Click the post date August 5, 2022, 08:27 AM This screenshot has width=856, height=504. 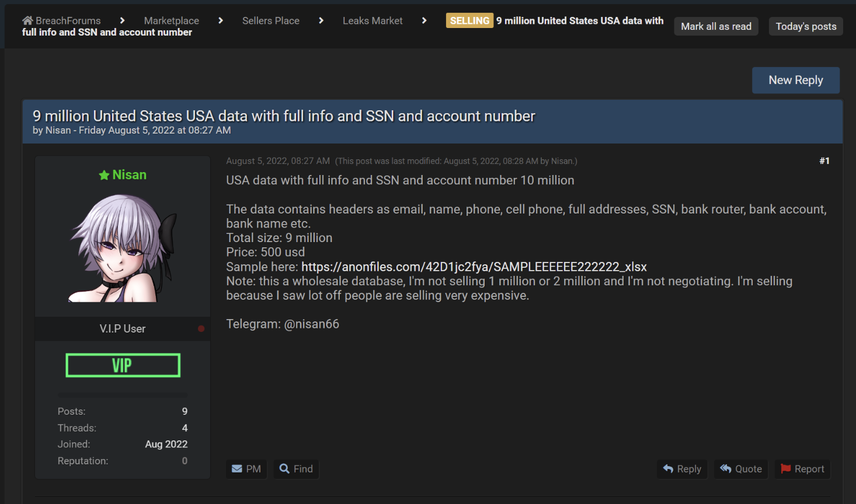click(x=278, y=161)
